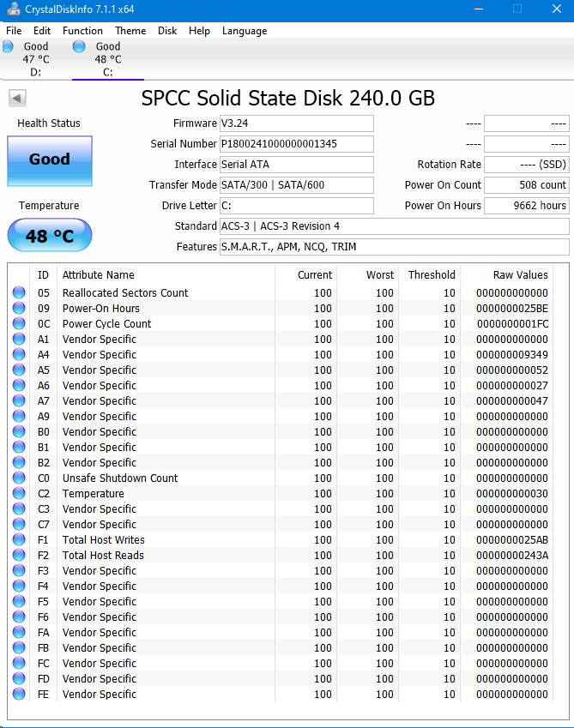Select the D: disk tab
This screenshot has width=574, height=728.
pos(34,59)
